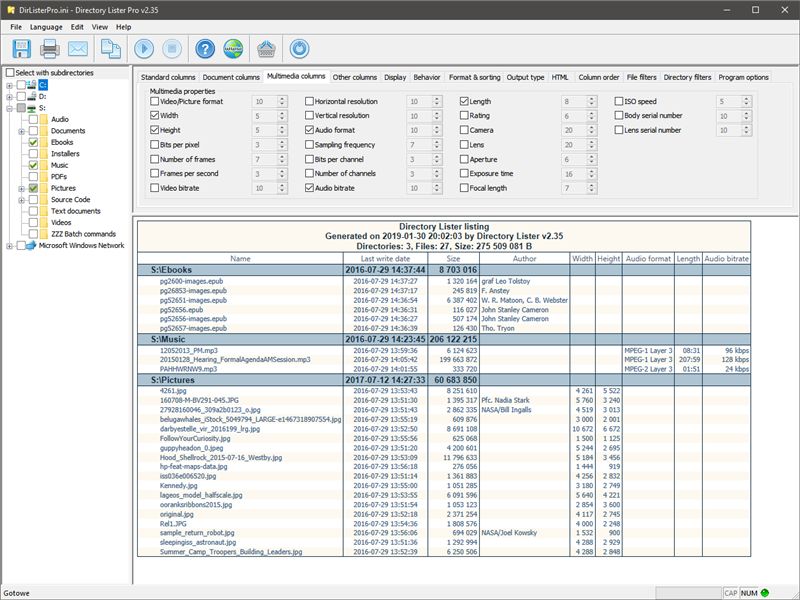
Task: Click the Videos folder icon
Action: 44,222
